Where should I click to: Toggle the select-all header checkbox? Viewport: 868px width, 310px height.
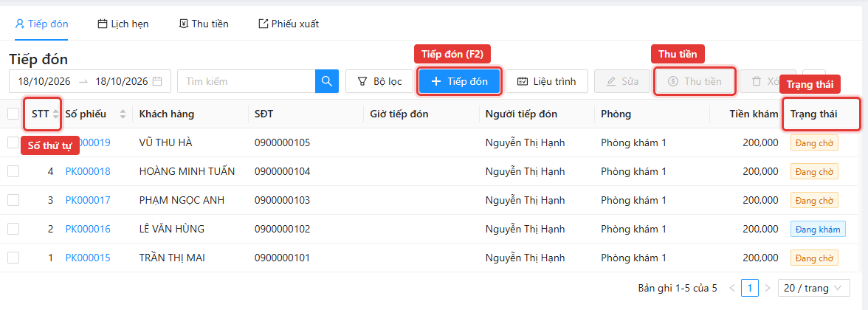[13, 114]
